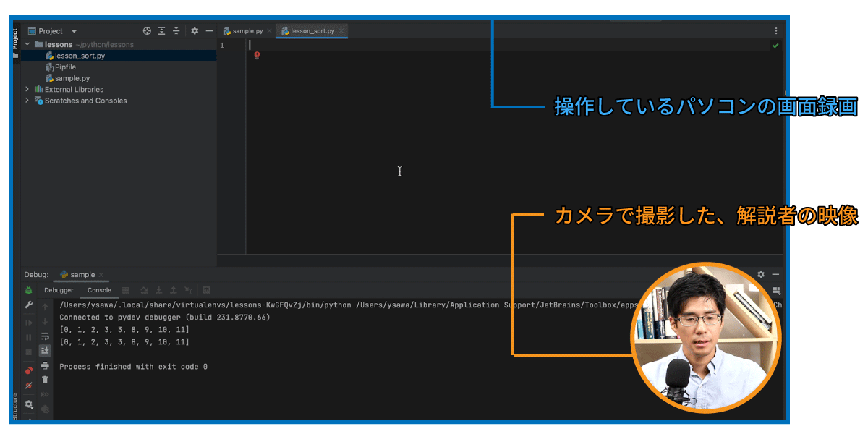This screenshot has width=868, height=434.
Task: Click Collapse All in the Project panel header
Action: (176, 31)
